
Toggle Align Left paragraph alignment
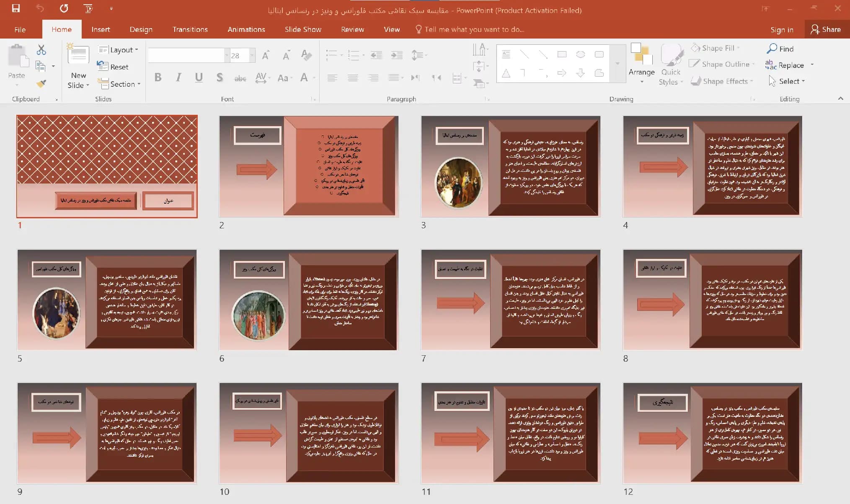click(x=332, y=78)
